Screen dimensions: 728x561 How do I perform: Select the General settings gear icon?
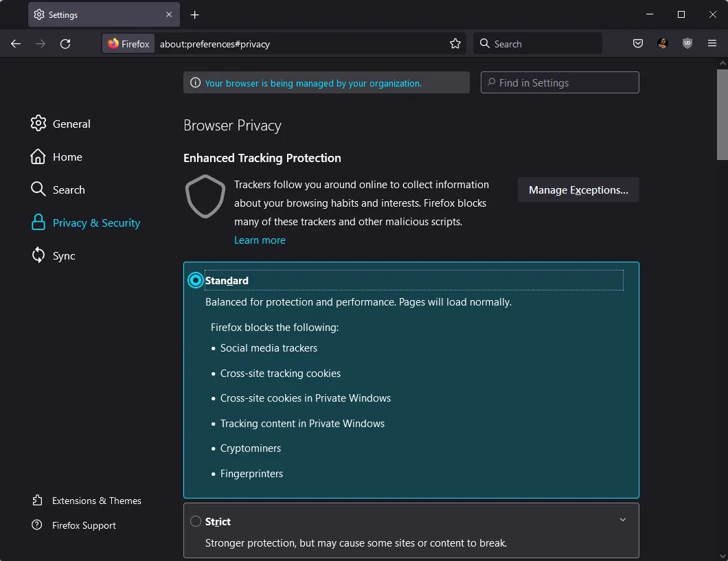coord(38,124)
